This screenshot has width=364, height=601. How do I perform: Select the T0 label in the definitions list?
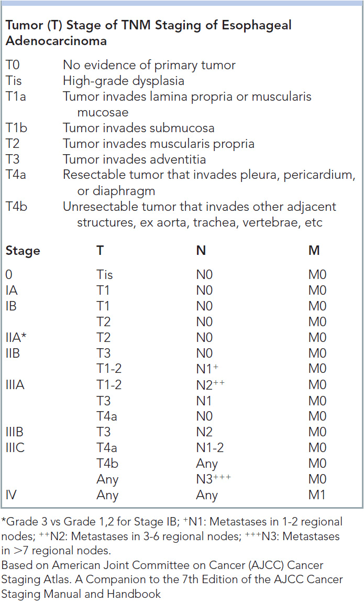(x=14, y=66)
